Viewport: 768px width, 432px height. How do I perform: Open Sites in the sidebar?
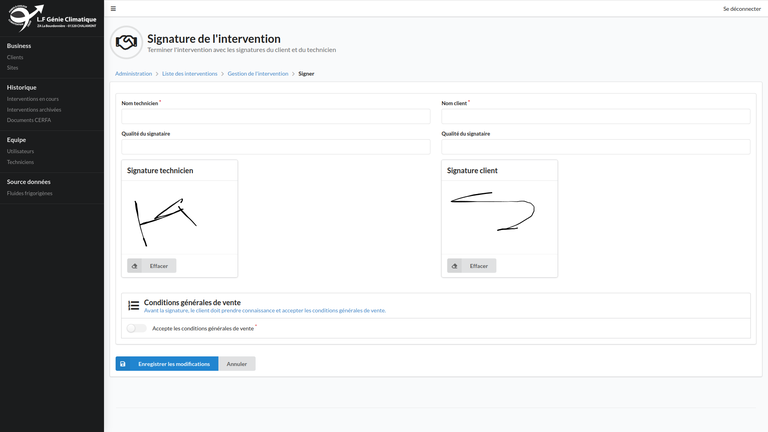13,68
